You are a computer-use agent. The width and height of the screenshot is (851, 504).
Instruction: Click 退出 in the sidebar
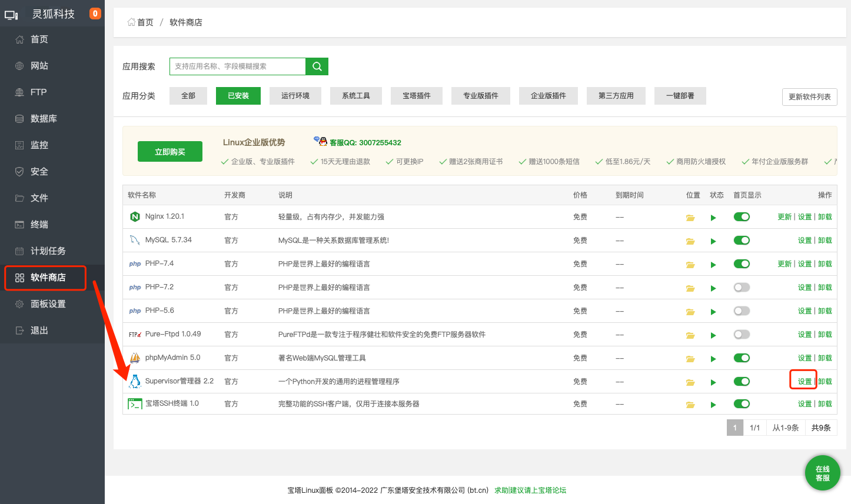click(52, 331)
